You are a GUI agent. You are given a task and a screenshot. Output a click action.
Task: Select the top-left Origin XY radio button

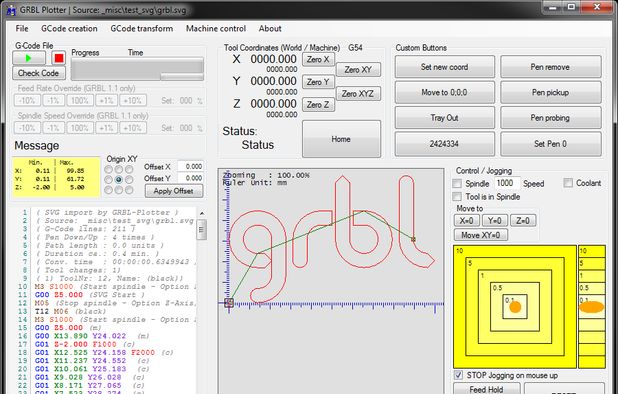coord(108,169)
